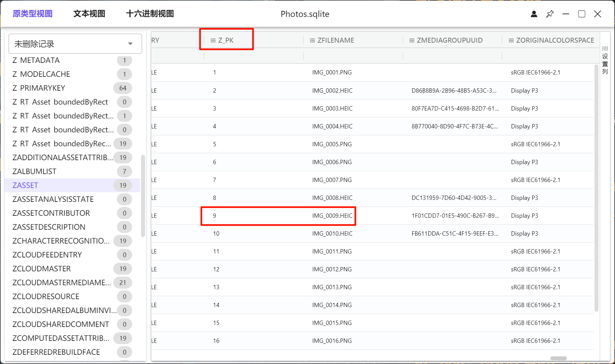Switch to the 十六进制视图 tab
The image size is (615, 364).
click(x=150, y=14)
